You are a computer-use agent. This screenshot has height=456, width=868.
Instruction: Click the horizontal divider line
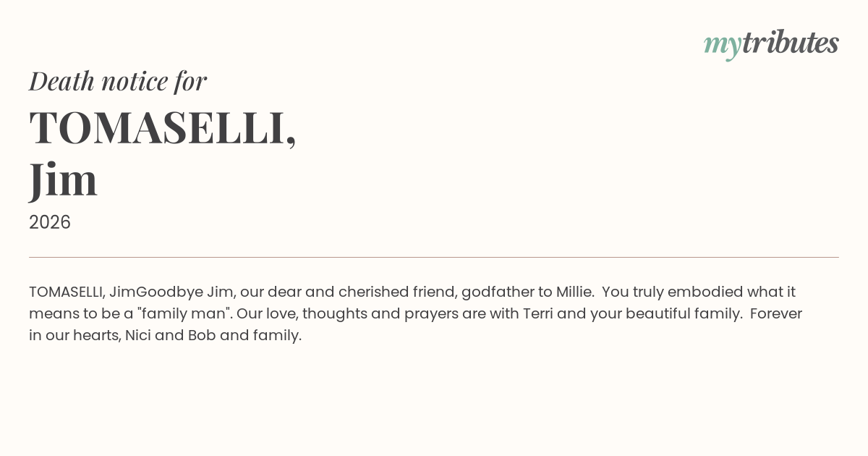[434, 257]
